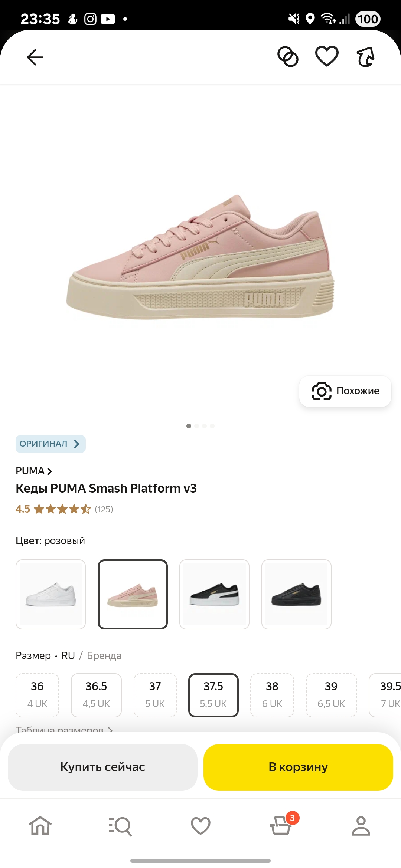Viewport: 401px width, 868px height.
Task: Open Таблица размеров size chart
Action: click(x=64, y=729)
